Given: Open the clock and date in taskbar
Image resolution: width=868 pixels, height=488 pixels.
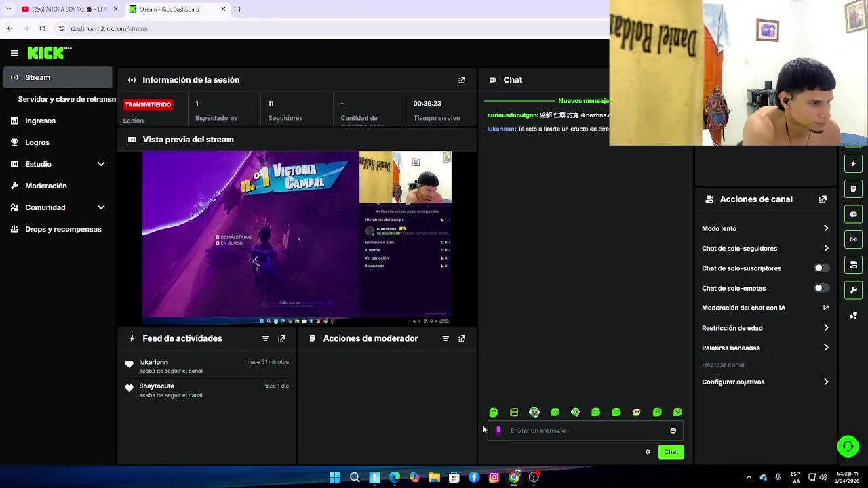Looking at the screenshot, I should [x=848, y=477].
